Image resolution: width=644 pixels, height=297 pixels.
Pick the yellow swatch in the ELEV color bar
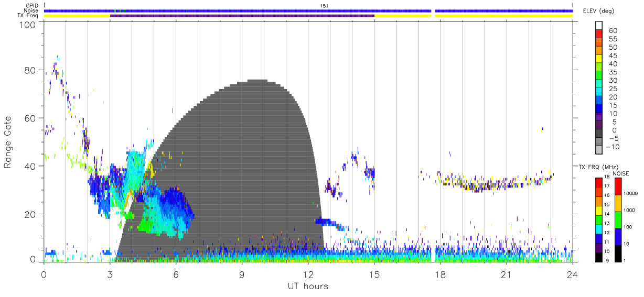(x=599, y=59)
